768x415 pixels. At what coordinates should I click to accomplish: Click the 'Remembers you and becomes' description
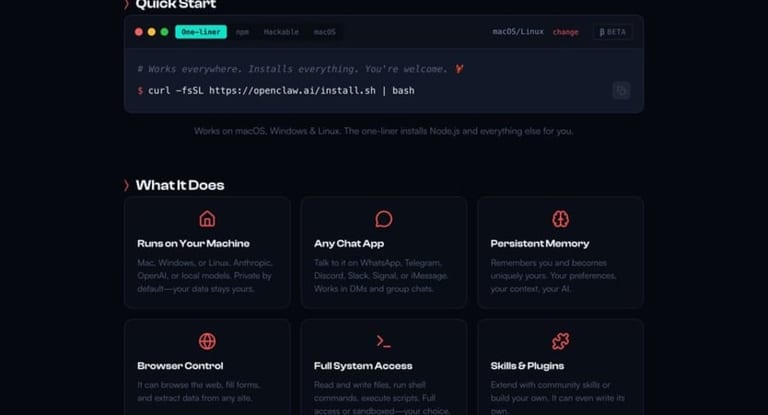coord(553,276)
